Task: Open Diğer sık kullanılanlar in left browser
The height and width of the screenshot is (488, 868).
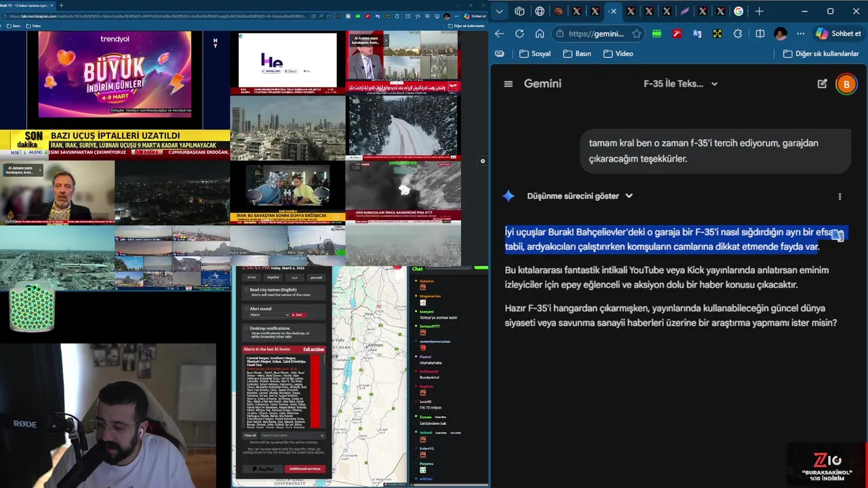Action: coord(466,26)
